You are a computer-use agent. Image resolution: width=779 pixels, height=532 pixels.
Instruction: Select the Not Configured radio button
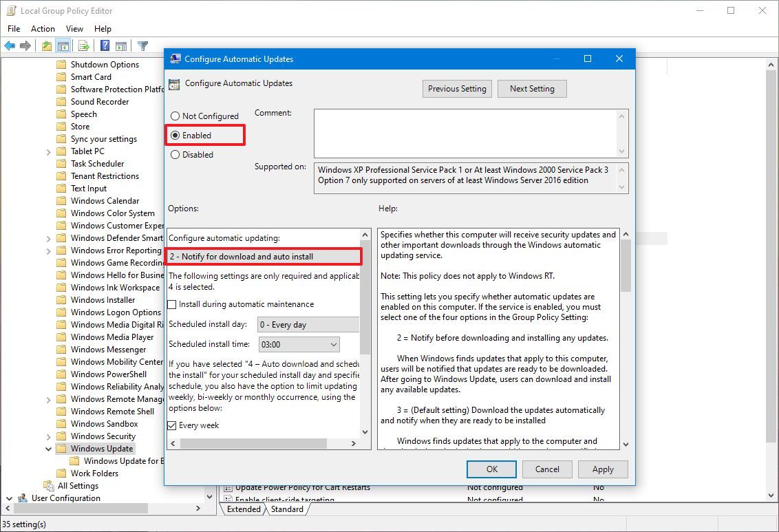(175, 116)
